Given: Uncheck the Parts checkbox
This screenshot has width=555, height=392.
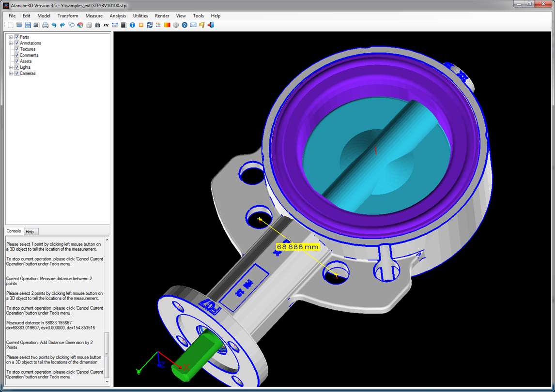Looking at the screenshot, I should point(16,37).
